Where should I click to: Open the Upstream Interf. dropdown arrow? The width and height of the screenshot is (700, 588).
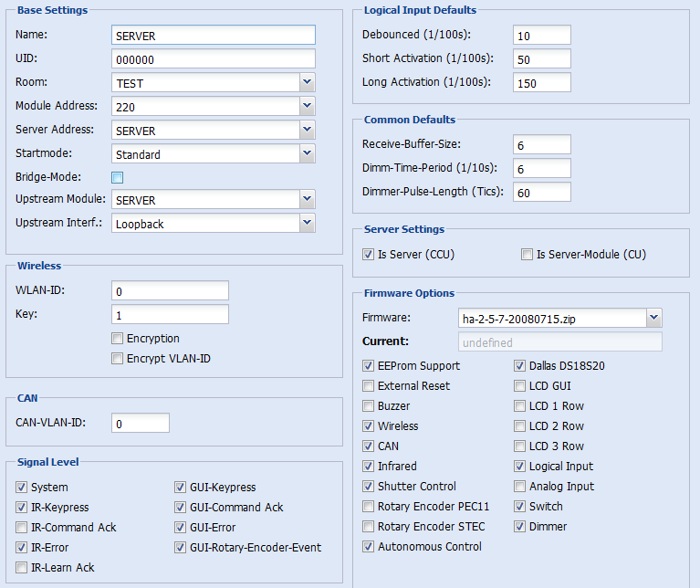[307, 223]
